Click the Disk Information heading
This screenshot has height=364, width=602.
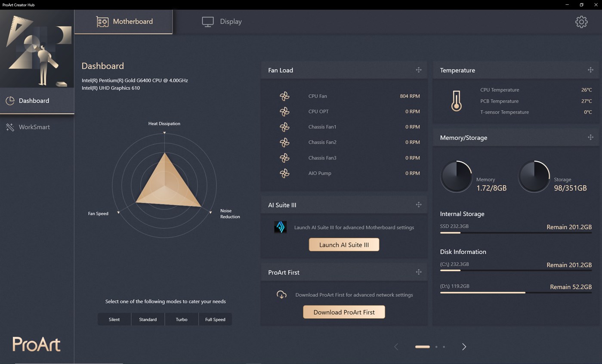[463, 252]
